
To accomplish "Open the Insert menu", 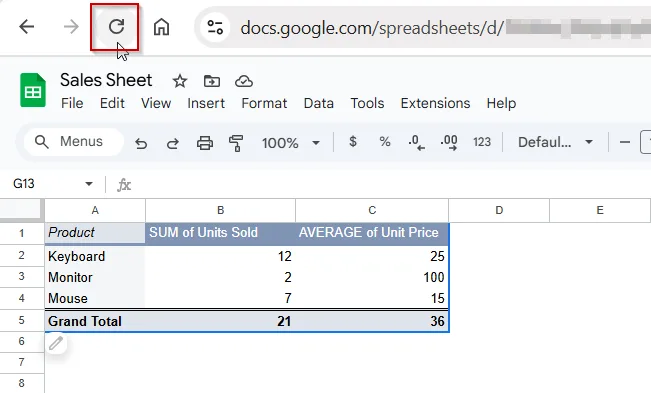I will [x=206, y=103].
